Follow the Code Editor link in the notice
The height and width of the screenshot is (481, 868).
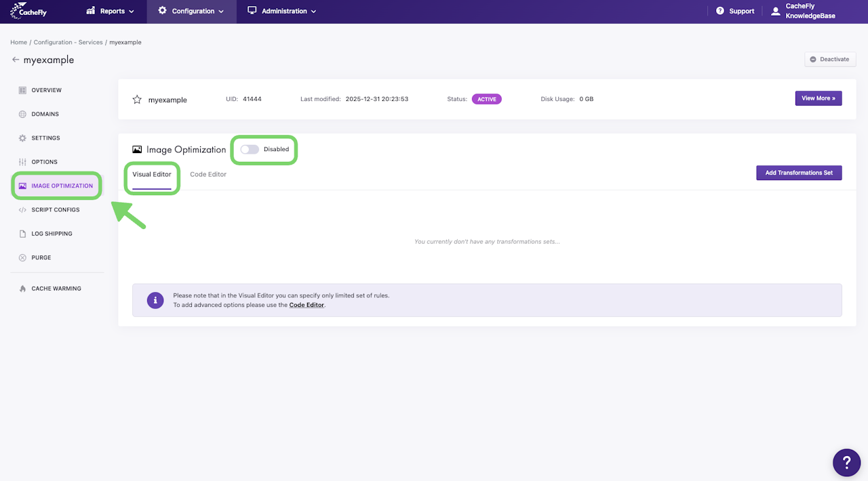307,305
